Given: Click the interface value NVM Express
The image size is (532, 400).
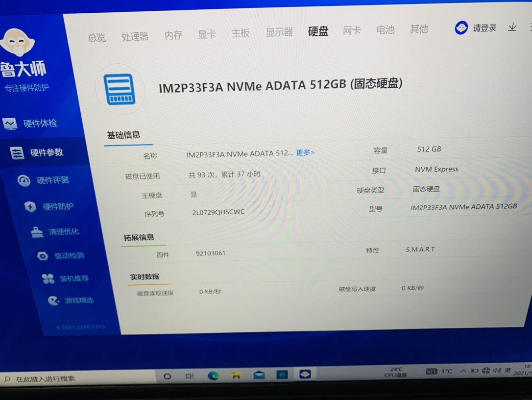Looking at the screenshot, I should [x=436, y=169].
